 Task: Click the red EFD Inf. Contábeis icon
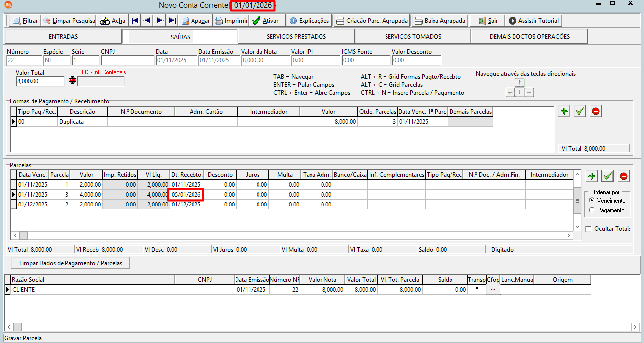point(72,80)
